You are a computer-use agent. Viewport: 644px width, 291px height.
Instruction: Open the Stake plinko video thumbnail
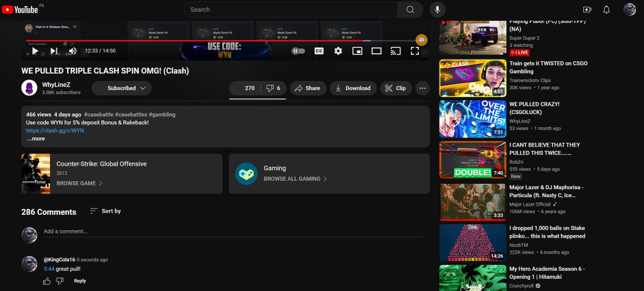pyautogui.click(x=472, y=242)
